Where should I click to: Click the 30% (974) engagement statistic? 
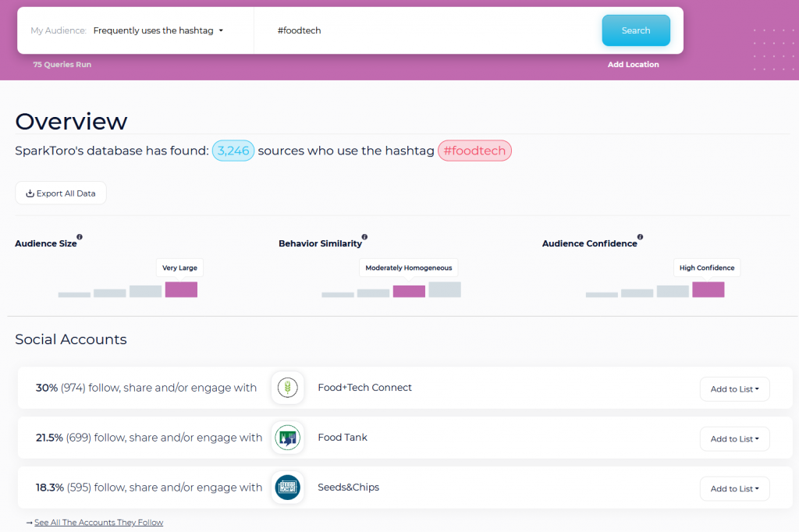point(146,388)
